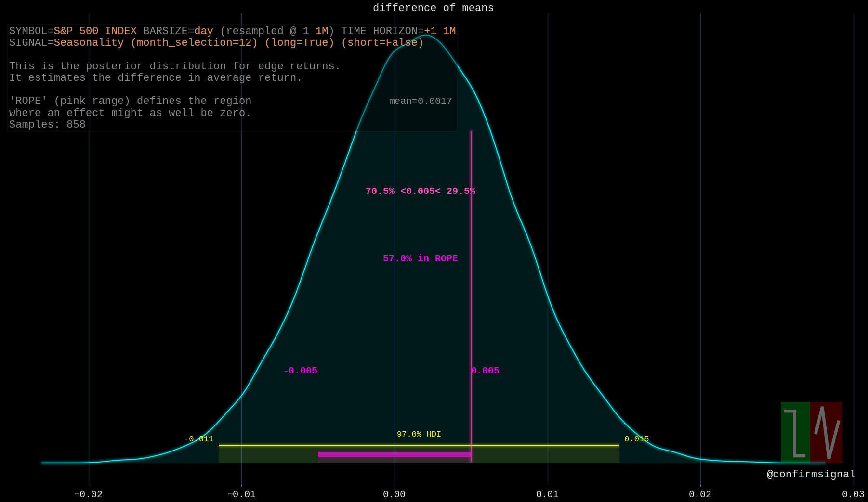Click 'It estimates the difference in average return.' line
Viewport: 868px width, 502px height.
click(156, 77)
